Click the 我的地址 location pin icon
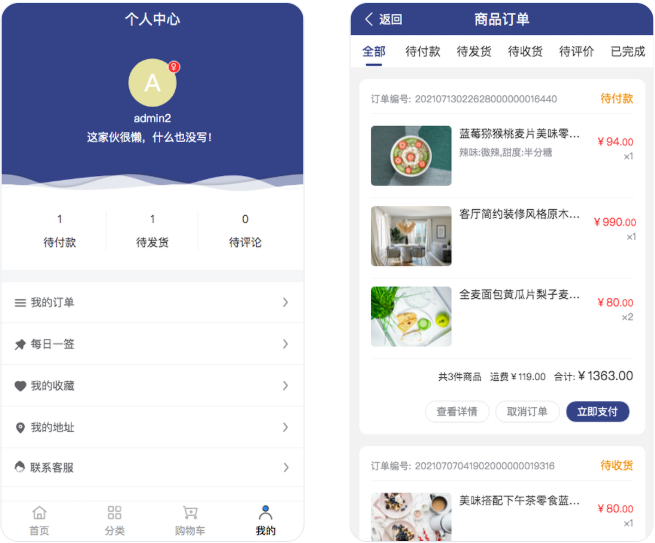 [20, 427]
